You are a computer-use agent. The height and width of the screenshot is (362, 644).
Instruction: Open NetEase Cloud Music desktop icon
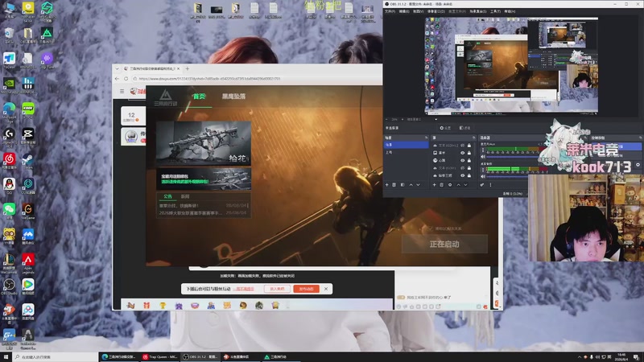pyautogui.click(x=9, y=161)
